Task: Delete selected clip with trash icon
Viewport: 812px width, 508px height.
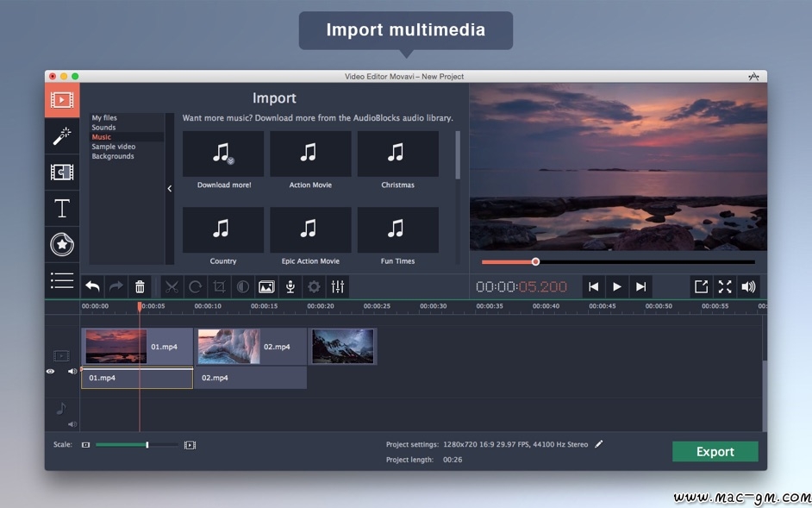Action: [140, 286]
